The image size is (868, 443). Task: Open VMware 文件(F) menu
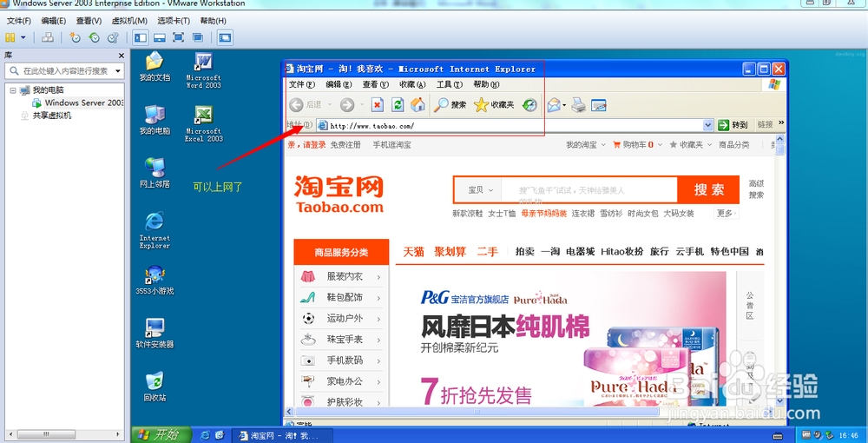click(x=19, y=21)
